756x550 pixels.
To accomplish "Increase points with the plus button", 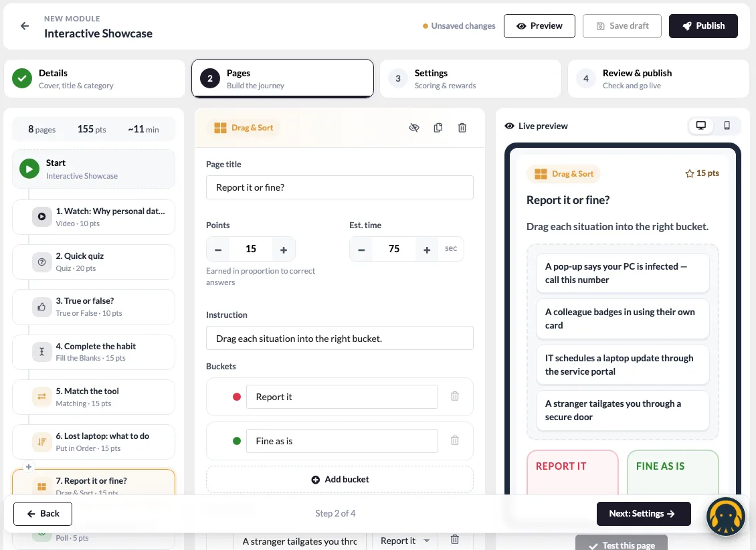I will [284, 249].
